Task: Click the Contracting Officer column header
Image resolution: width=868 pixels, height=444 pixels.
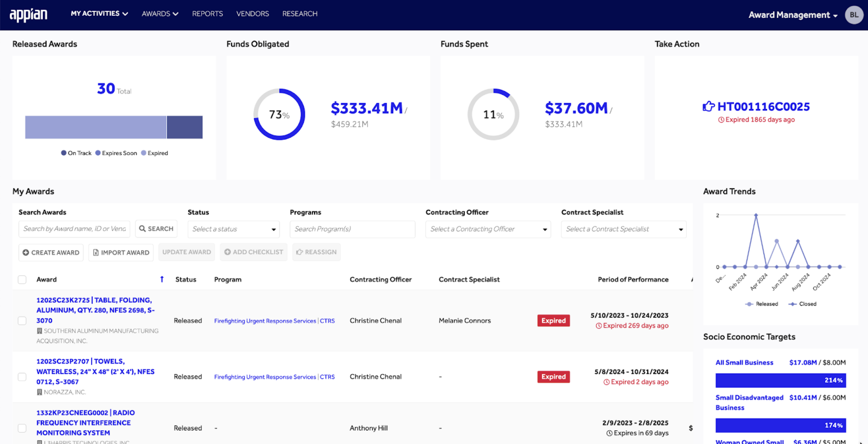Action: [380, 279]
